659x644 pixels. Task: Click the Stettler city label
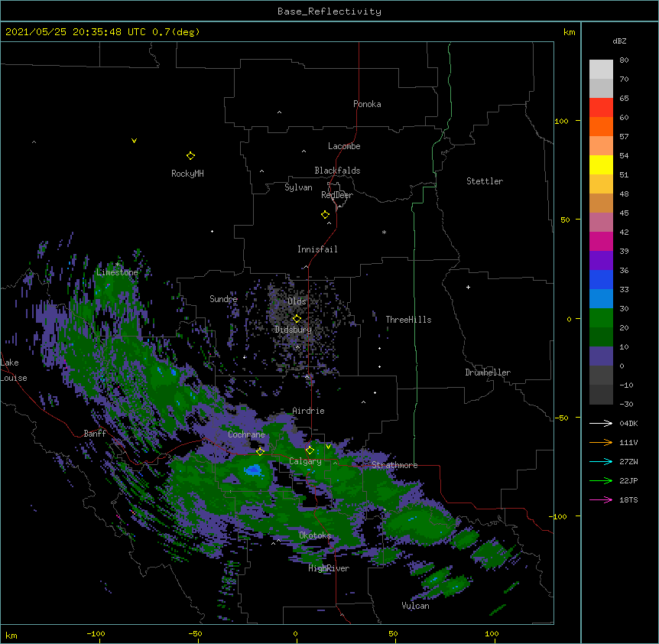485,181
